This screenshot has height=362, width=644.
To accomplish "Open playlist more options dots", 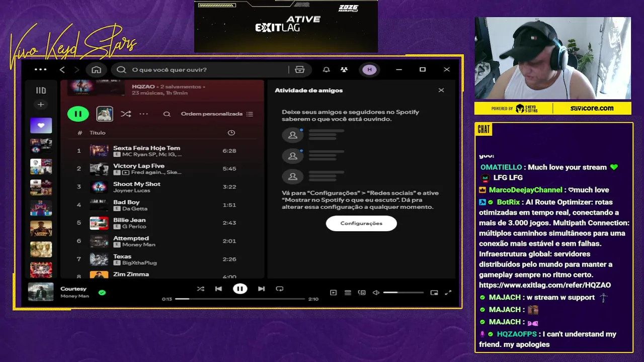I will click(144, 114).
